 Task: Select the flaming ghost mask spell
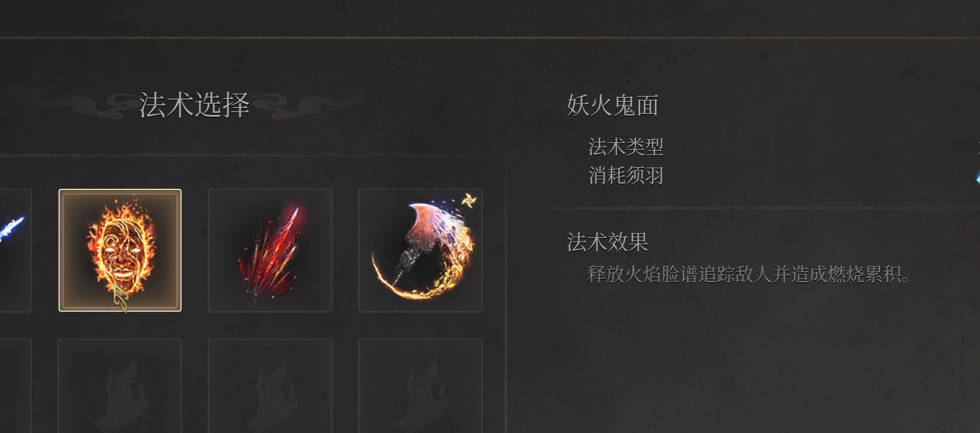120,250
